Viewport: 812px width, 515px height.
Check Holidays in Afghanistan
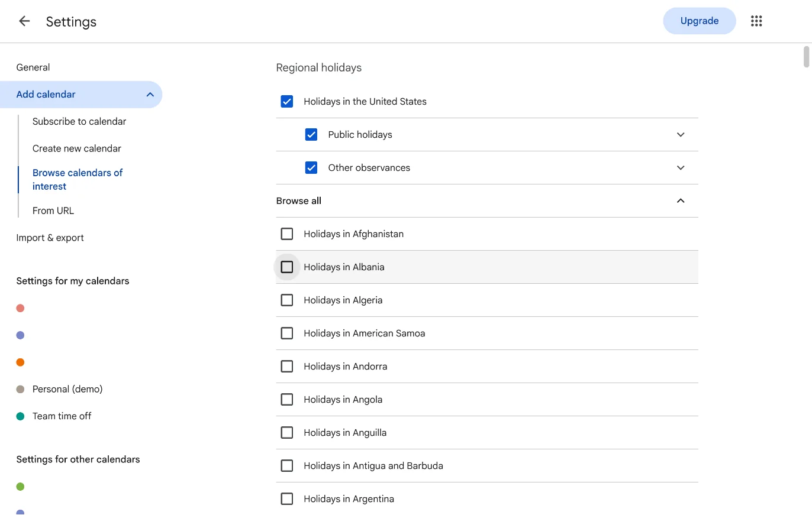click(287, 234)
